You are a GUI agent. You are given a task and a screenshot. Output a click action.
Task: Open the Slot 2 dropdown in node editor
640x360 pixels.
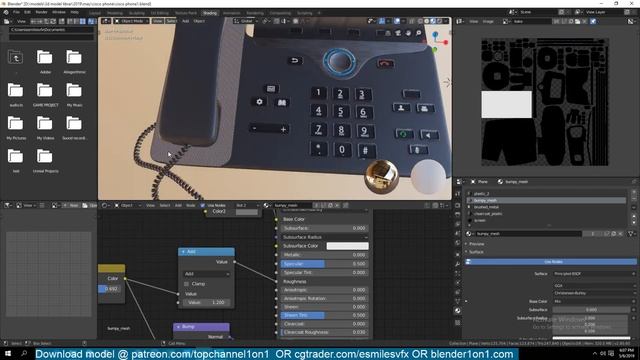[247, 205]
